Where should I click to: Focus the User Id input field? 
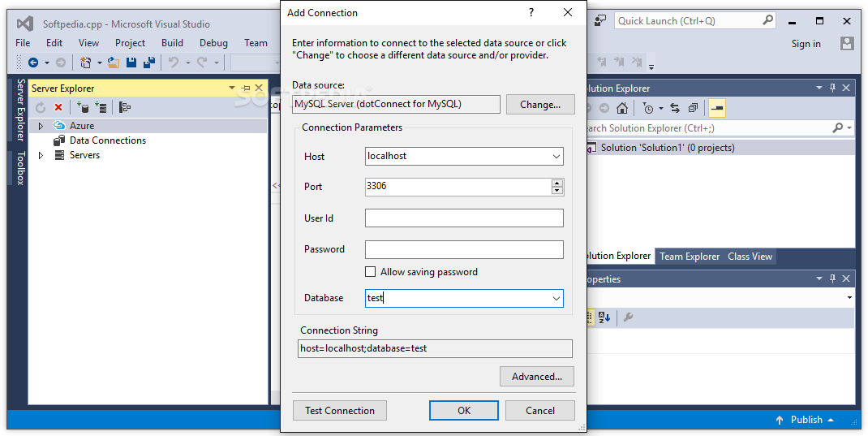click(x=464, y=218)
